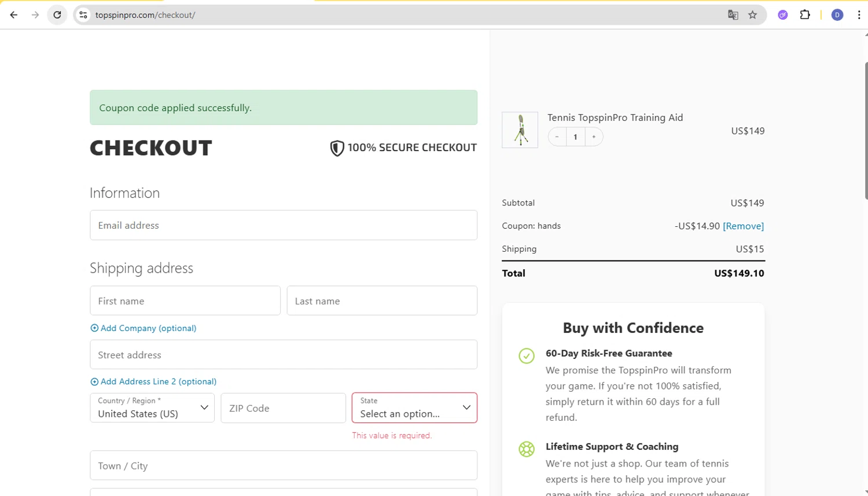Viewport: 868px width, 496px height.
Task: Open the Chrome three-dot menu
Action: pos(859,15)
